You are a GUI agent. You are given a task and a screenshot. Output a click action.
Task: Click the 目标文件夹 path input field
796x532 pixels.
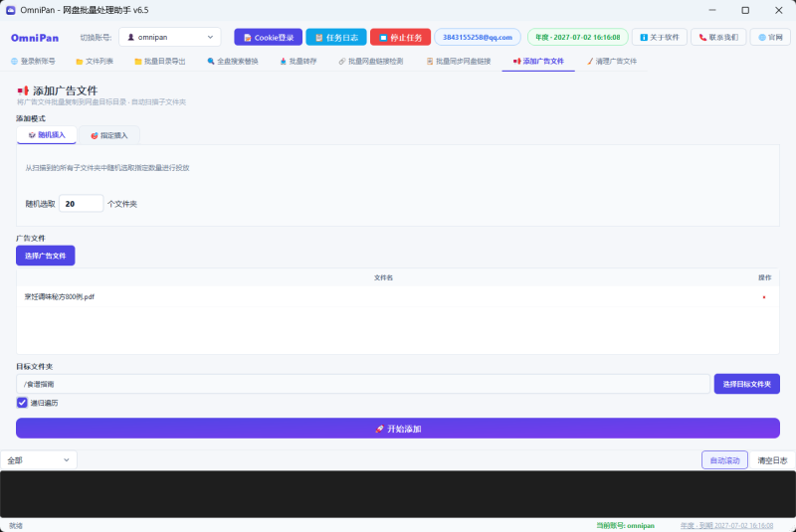(x=363, y=384)
